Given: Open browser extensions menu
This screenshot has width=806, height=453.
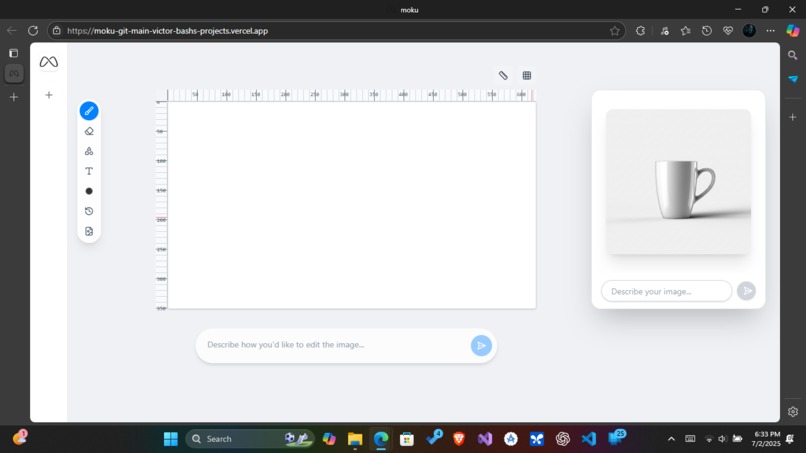Looking at the screenshot, I should (x=640, y=31).
